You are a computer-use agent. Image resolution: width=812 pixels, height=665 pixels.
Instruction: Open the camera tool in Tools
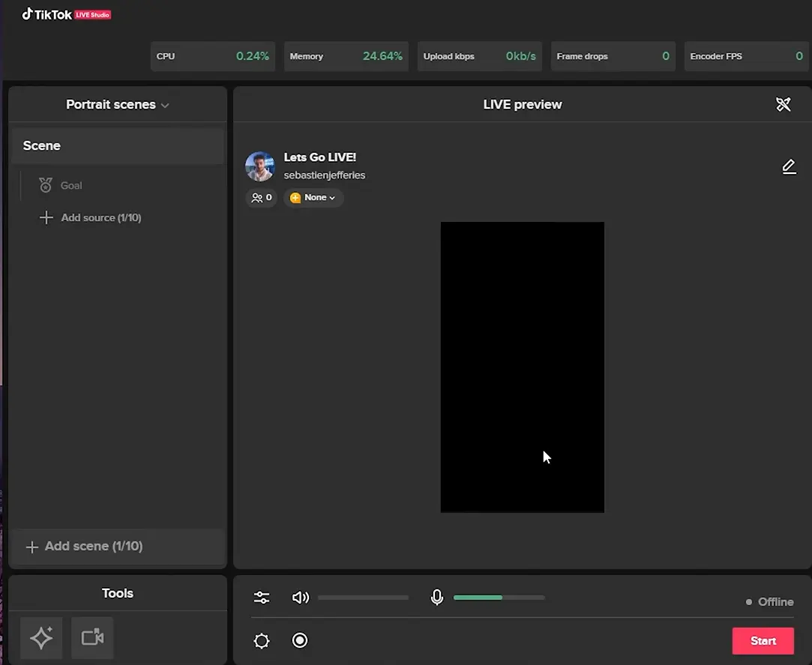pyautogui.click(x=92, y=638)
